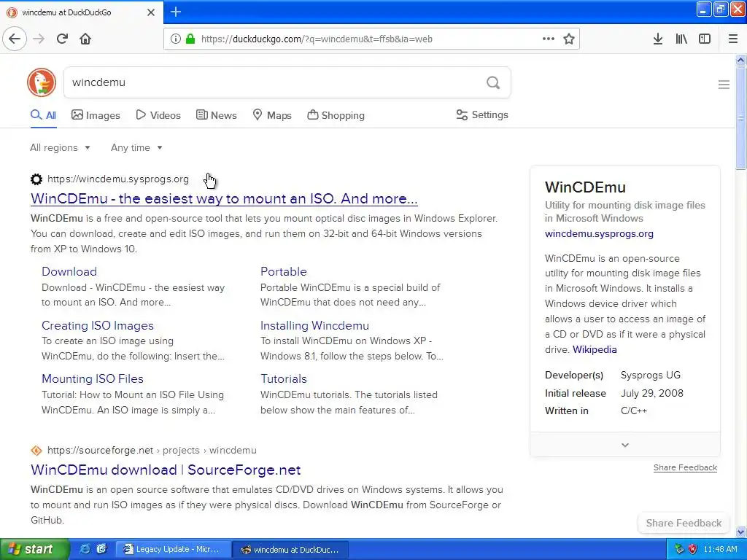Open the DuckDuckGo side menu icon
The image size is (747, 560).
click(724, 85)
